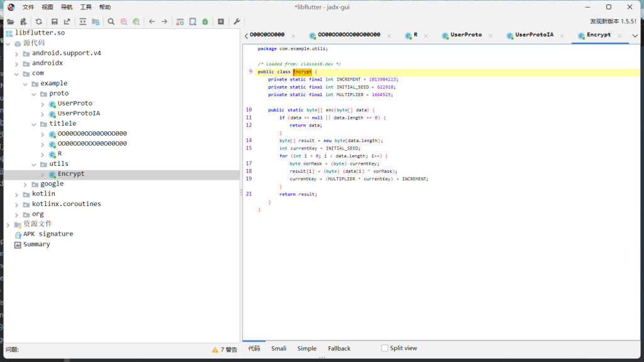Collapse the utils package folder
The height and width of the screenshot is (362, 644).
pyautogui.click(x=34, y=164)
